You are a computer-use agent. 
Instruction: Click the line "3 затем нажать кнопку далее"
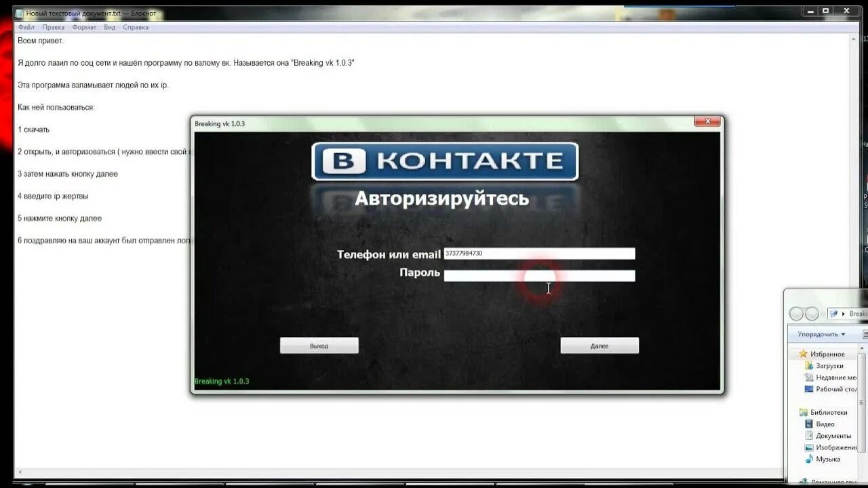click(68, 174)
